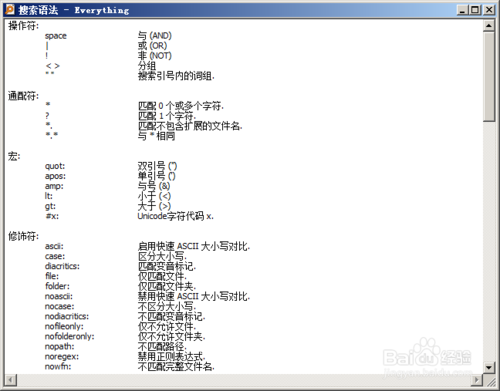
Task: Click the 禁用正则表达式 description
Action: [x=171, y=356]
